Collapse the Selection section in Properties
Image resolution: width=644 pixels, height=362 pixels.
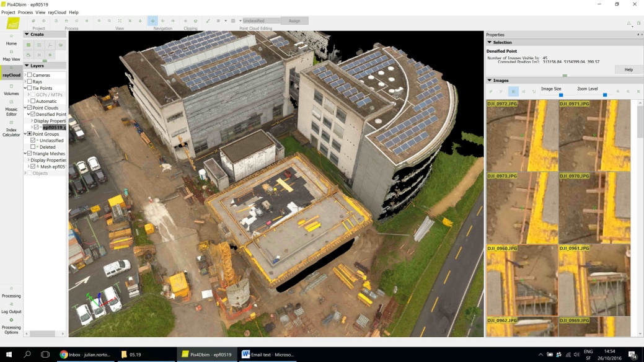click(x=564, y=42)
